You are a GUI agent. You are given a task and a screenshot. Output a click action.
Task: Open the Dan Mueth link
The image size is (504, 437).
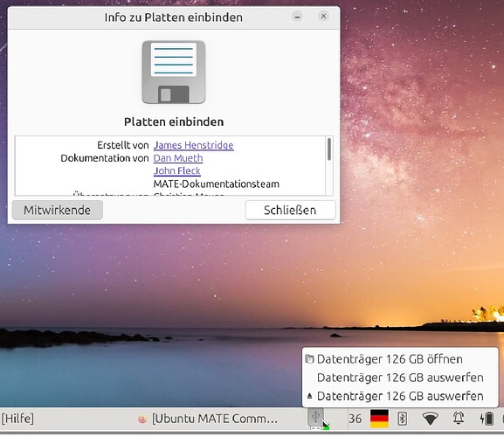coord(178,158)
